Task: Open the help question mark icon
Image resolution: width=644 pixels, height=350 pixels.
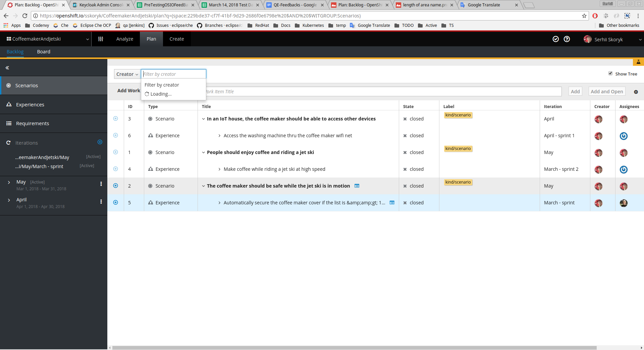Action: point(567,39)
